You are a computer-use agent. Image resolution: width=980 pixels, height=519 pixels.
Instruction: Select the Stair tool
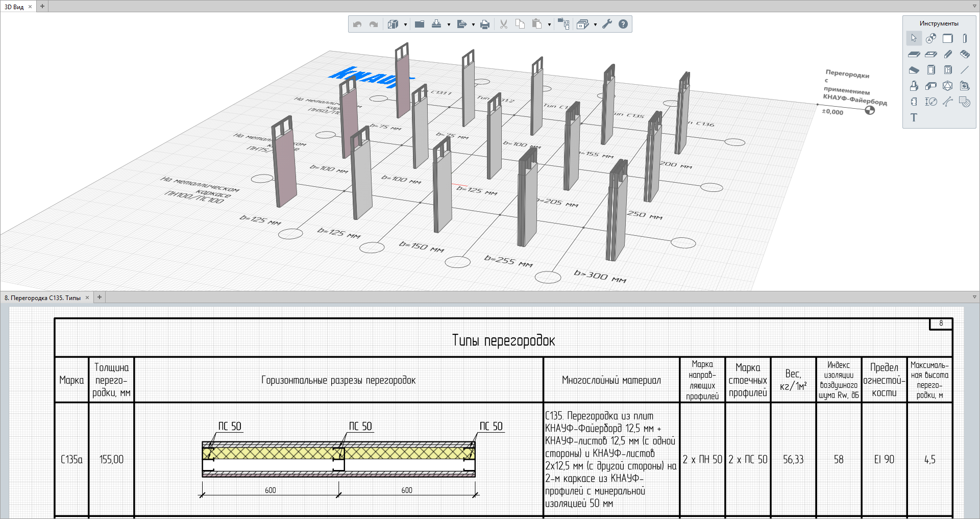pyautogui.click(x=965, y=54)
